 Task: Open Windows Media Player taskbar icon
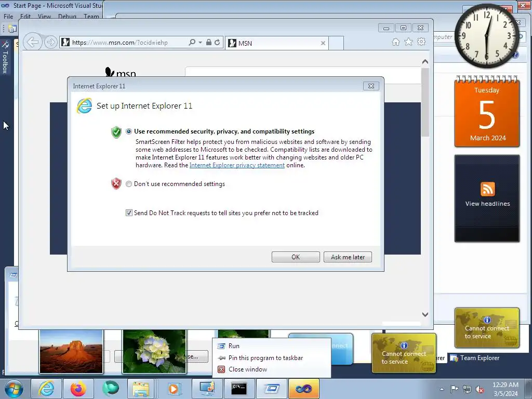(175, 389)
